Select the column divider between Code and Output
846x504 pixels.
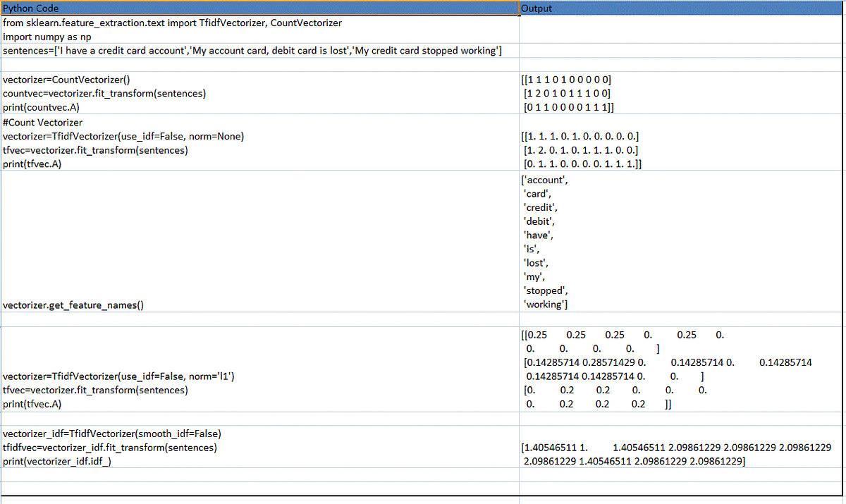[x=519, y=211]
